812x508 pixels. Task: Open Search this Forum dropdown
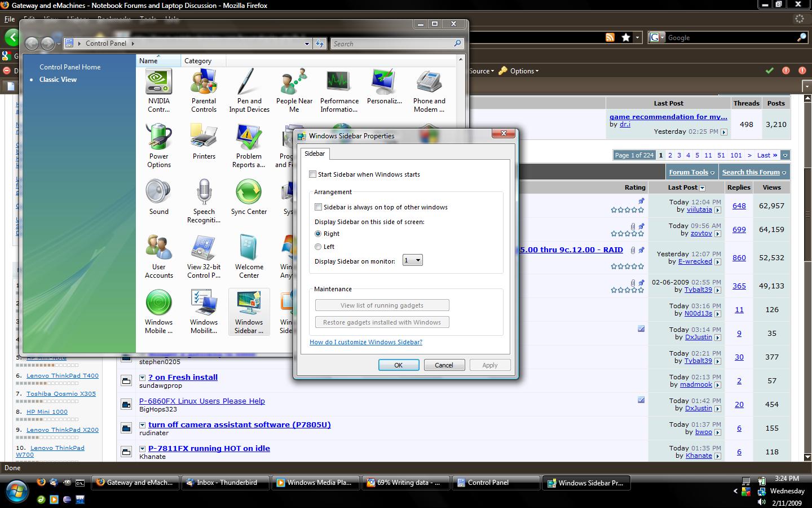(x=754, y=172)
